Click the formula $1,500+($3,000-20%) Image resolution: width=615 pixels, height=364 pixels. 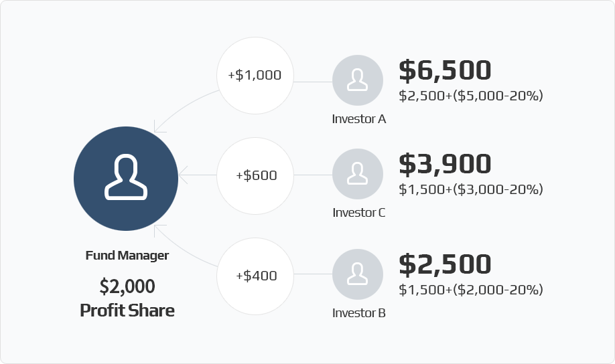click(471, 189)
